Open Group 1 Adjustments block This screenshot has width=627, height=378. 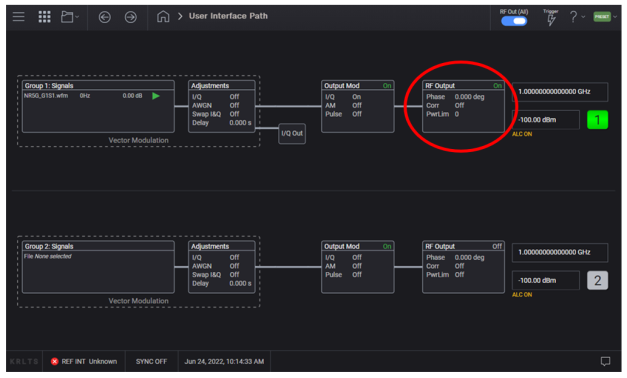coord(222,106)
